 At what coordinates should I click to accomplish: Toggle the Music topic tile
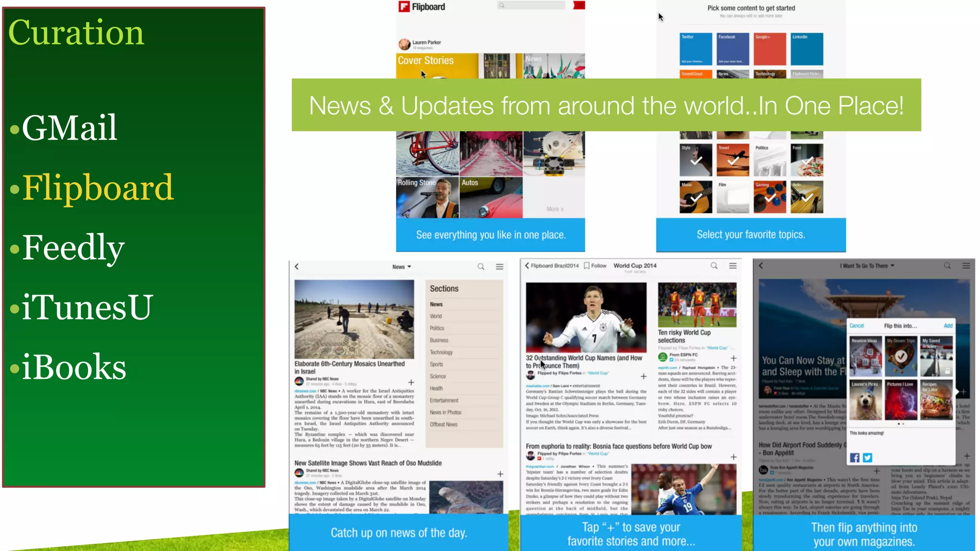(696, 197)
